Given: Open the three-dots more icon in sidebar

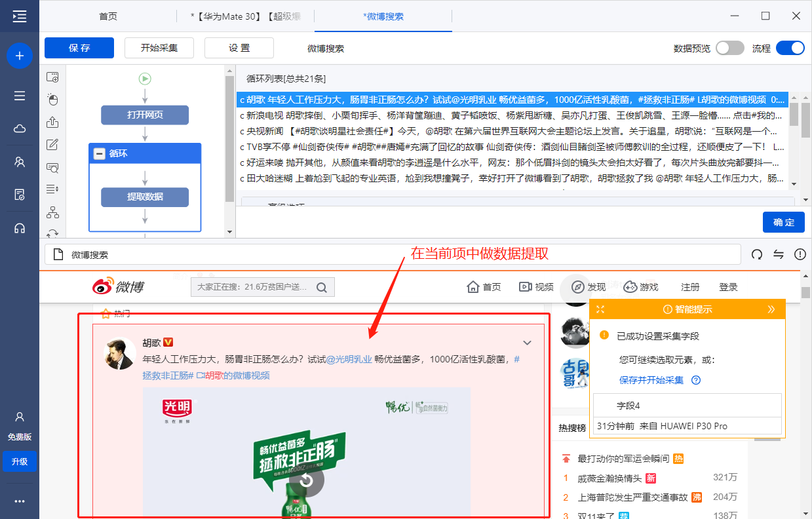Looking at the screenshot, I should tap(20, 501).
